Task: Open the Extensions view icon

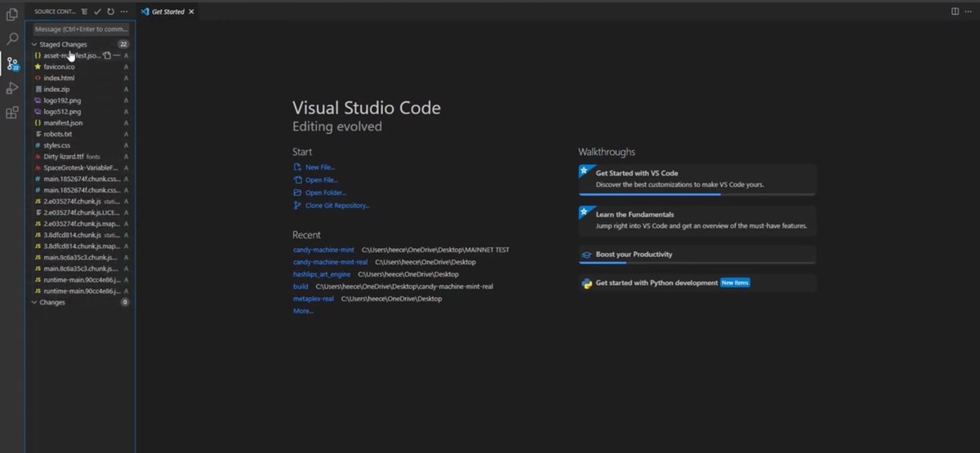Action: click(12, 113)
